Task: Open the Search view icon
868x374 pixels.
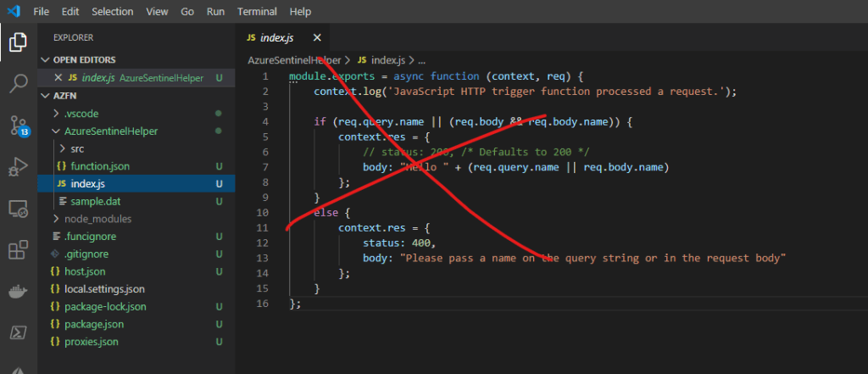Action: point(18,83)
